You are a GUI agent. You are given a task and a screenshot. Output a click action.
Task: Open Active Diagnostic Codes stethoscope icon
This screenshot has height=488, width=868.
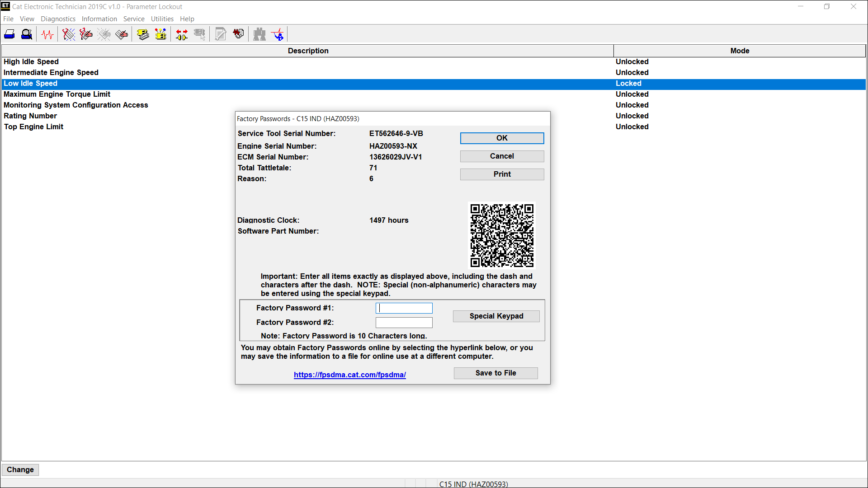coord(69,34)
